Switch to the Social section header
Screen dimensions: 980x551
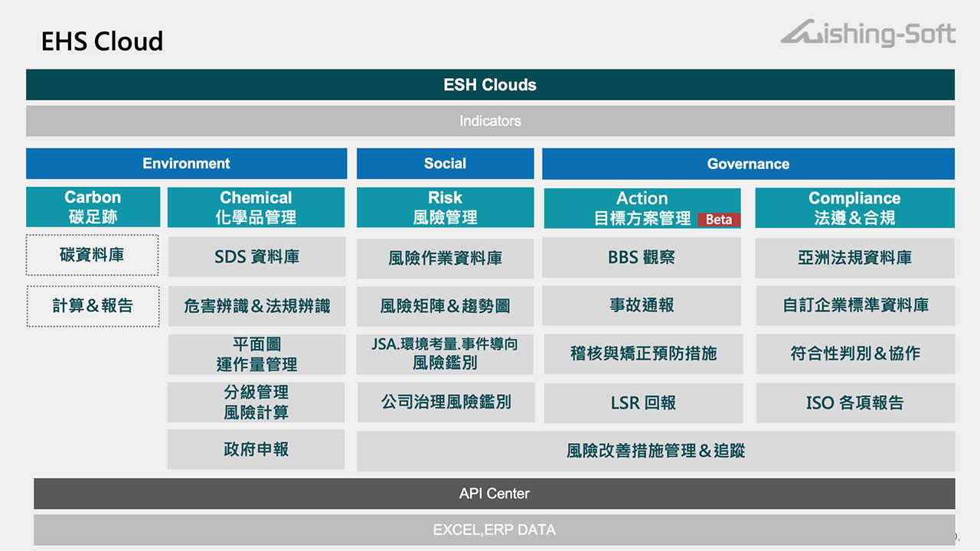pyautogui.click(x=445, y=164)
